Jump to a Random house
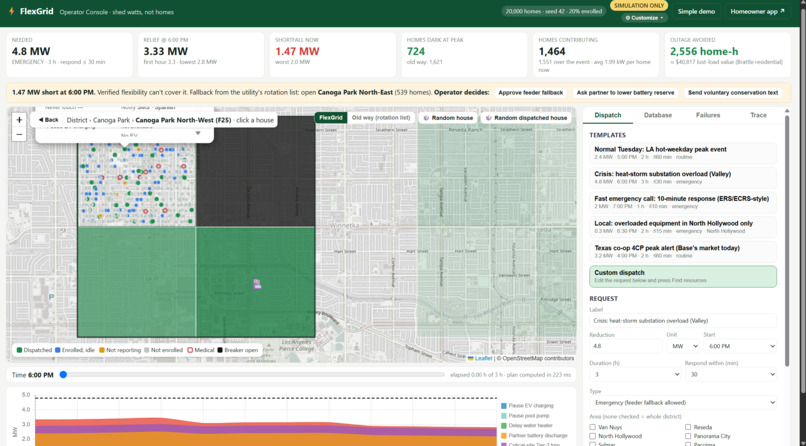Viewport: 806px width, 446px height. click(448, 118)
